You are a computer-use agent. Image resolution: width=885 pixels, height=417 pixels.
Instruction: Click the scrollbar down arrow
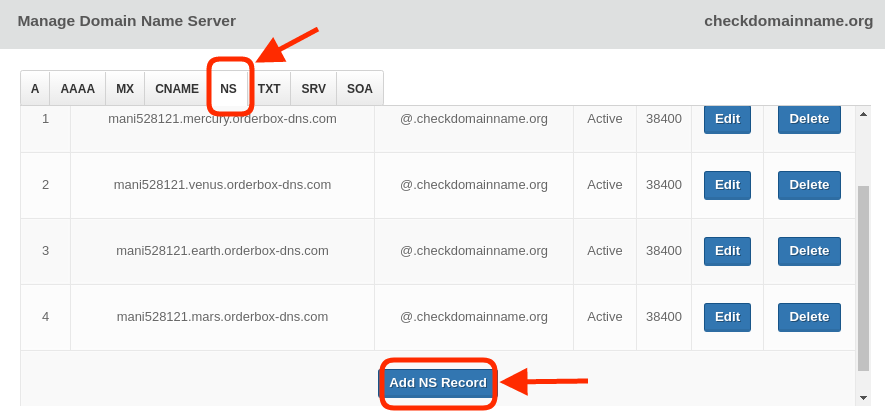tap(863, 398)
